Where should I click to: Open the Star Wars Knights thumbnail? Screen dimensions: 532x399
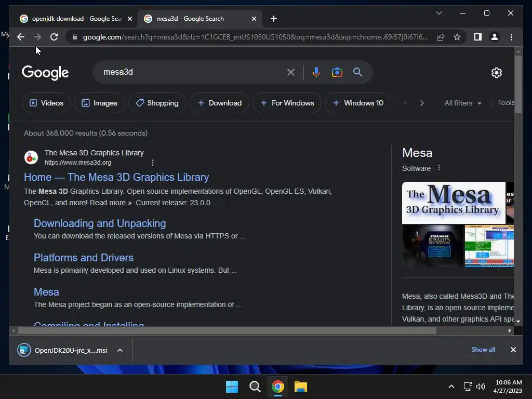coord(433,246)
